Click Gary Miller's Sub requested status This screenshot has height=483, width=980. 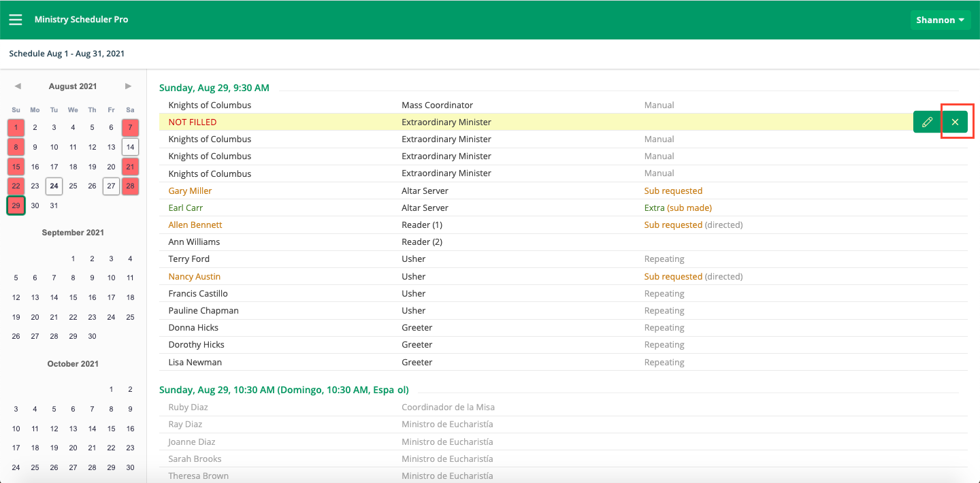(x=673, y=190)
